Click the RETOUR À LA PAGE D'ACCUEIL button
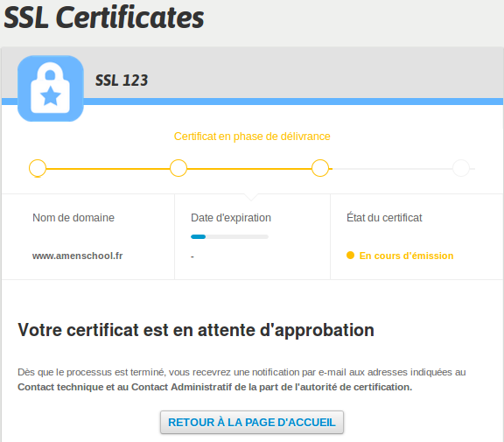 (252, 422)
